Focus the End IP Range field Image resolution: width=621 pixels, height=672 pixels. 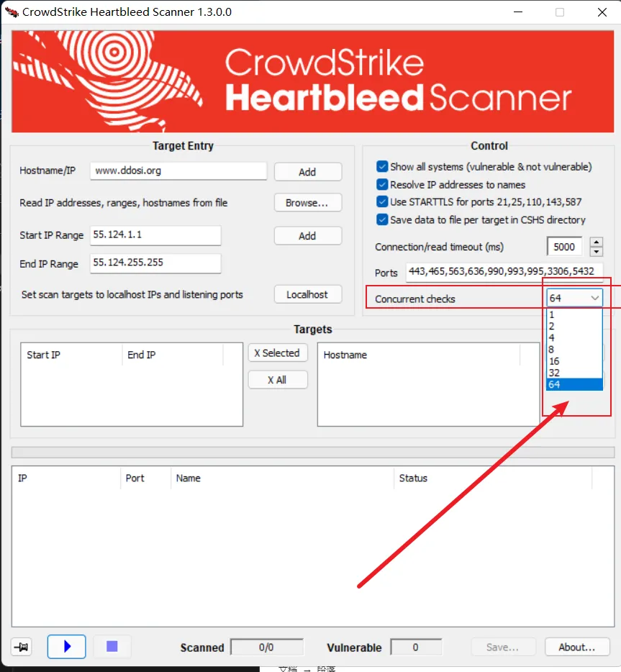[x=155, y=263]
